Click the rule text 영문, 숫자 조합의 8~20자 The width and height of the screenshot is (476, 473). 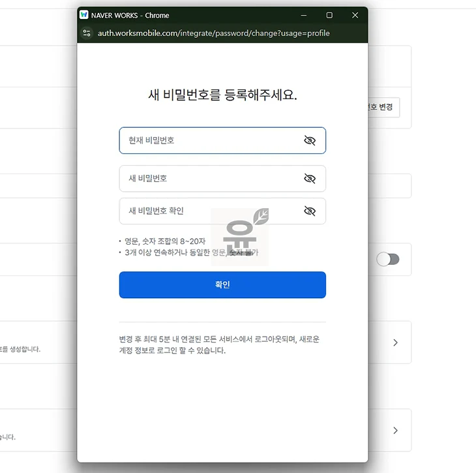tap(165, 241)
